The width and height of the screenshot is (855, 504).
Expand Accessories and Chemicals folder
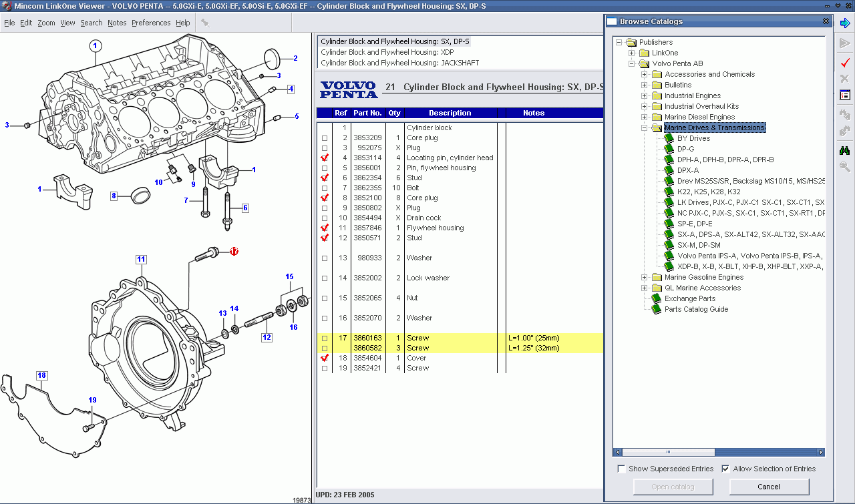(x=645, y=74)
